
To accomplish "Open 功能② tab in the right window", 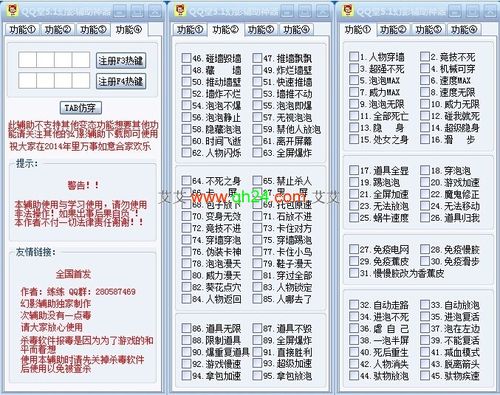I will point(393,30).
